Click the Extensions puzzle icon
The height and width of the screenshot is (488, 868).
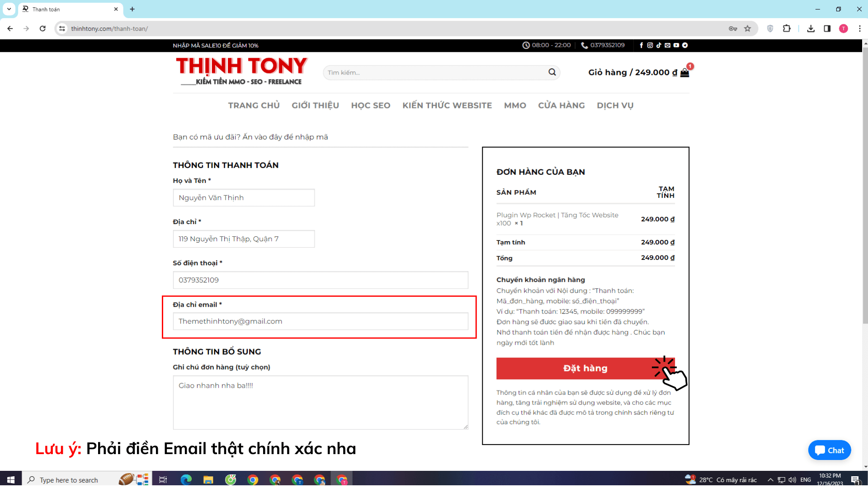787,28
